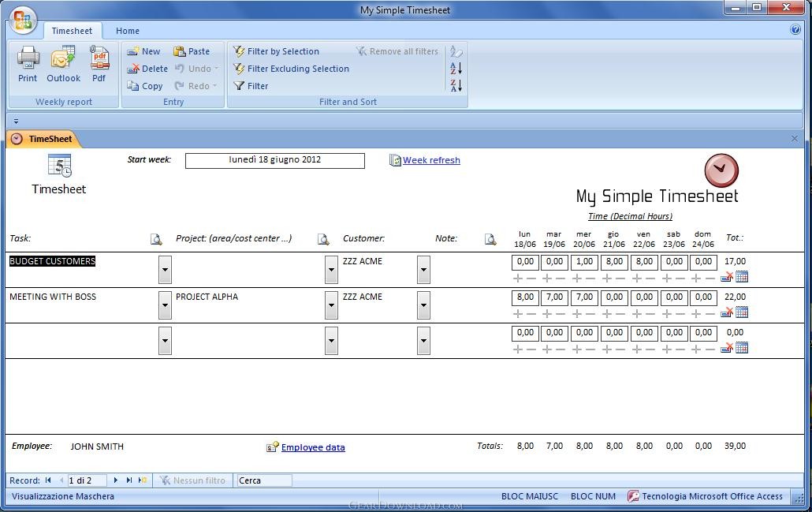Screen dimensions: 812x512
Task: Select the TimeSheet document tab
Action: (43, 139)
